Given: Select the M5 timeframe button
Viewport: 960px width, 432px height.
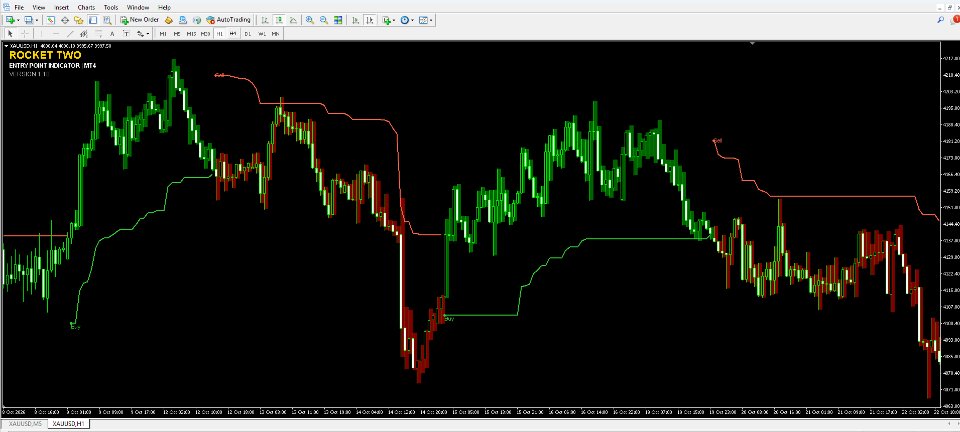Looking at the screenshot, I should coord(177,34).
